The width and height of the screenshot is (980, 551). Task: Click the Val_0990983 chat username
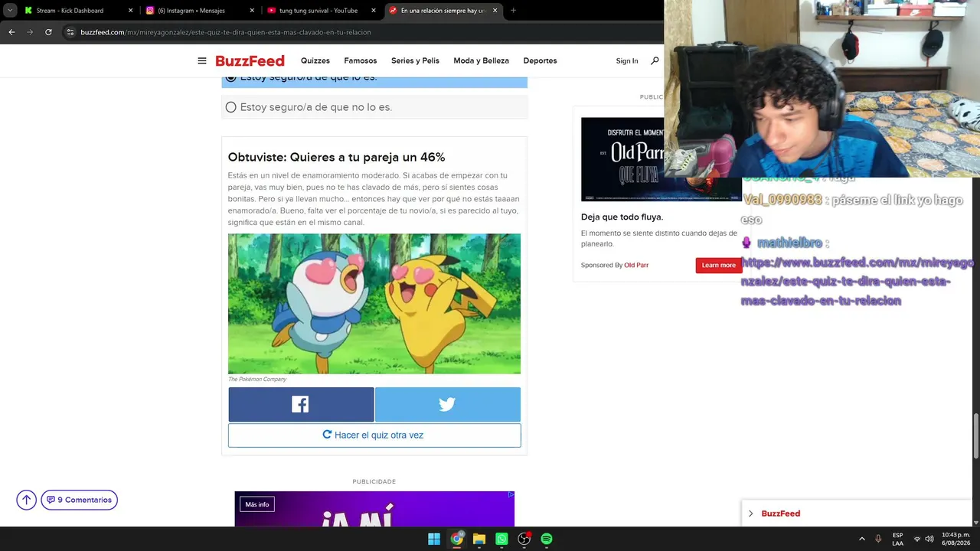click(782, 200)
